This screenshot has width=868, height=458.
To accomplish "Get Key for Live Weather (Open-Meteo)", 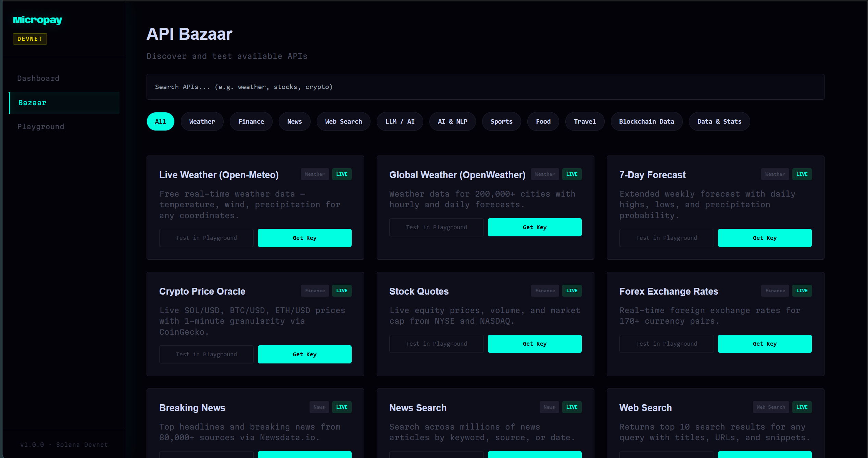I will pos(304,238).
